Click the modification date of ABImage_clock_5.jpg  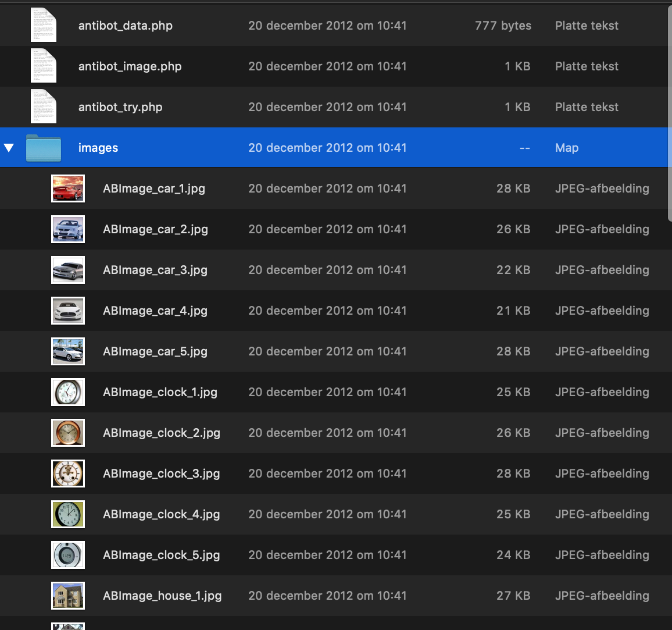pos(327,555)
